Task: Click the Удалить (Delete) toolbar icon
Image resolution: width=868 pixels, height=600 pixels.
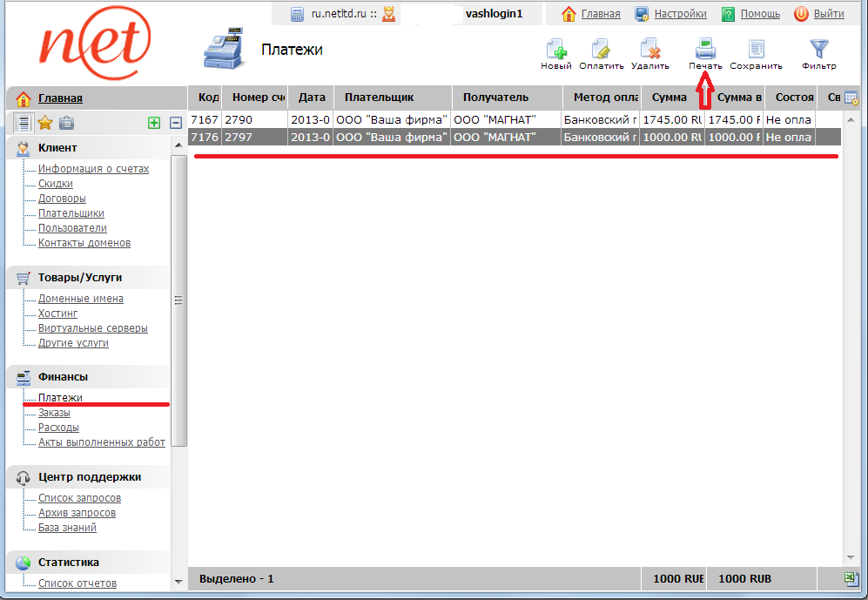Action: click(649, 50)
